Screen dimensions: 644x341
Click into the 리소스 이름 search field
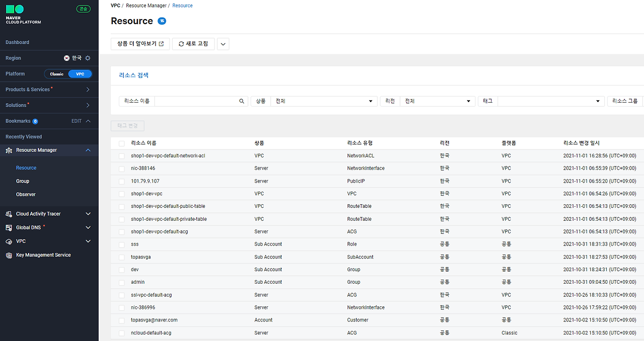pyautogui.click(x=196, y=101)
